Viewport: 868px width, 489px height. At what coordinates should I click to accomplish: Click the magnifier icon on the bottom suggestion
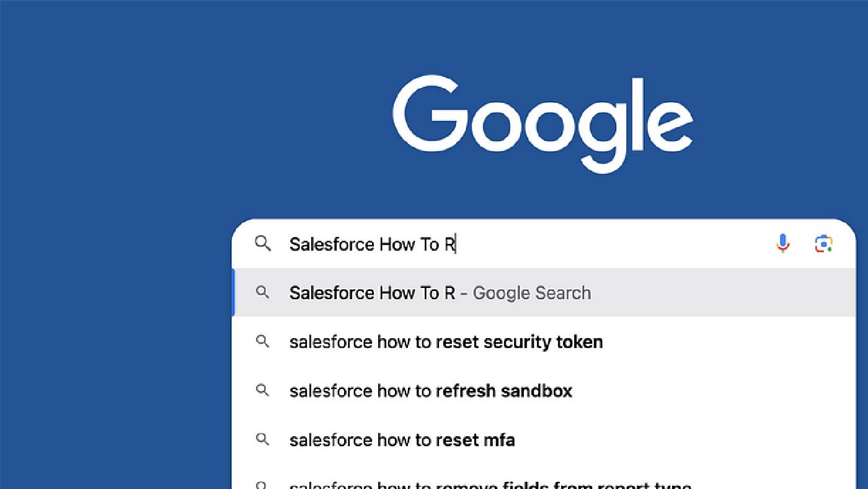(263, 484)
